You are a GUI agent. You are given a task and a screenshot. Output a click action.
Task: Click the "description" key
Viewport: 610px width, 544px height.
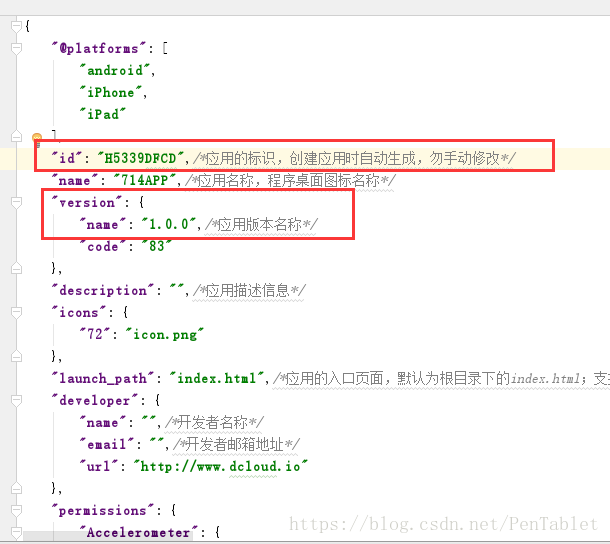103,290
